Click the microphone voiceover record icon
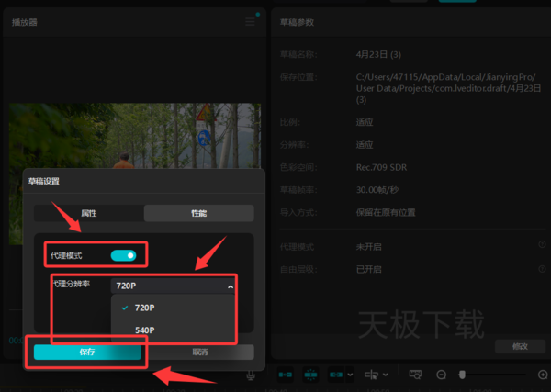Viewport: 551px width, 392px height. (x=251, y=375)
